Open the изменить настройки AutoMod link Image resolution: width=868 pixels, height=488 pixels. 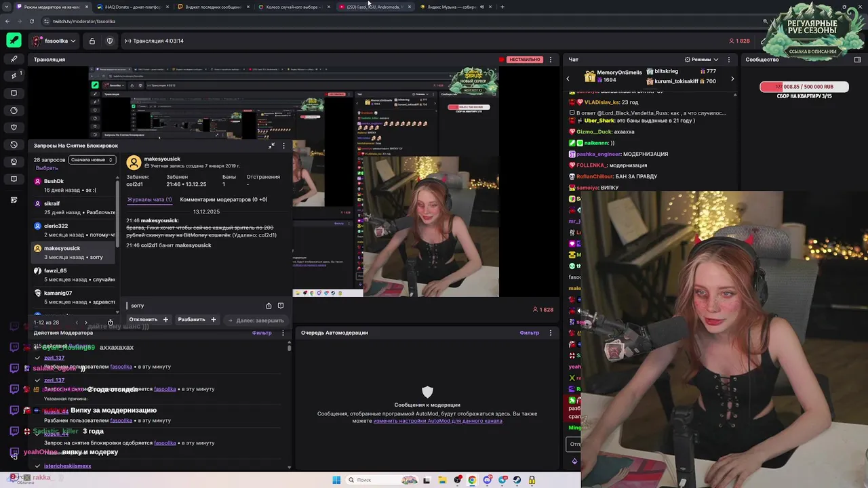(x=437, y=421)
